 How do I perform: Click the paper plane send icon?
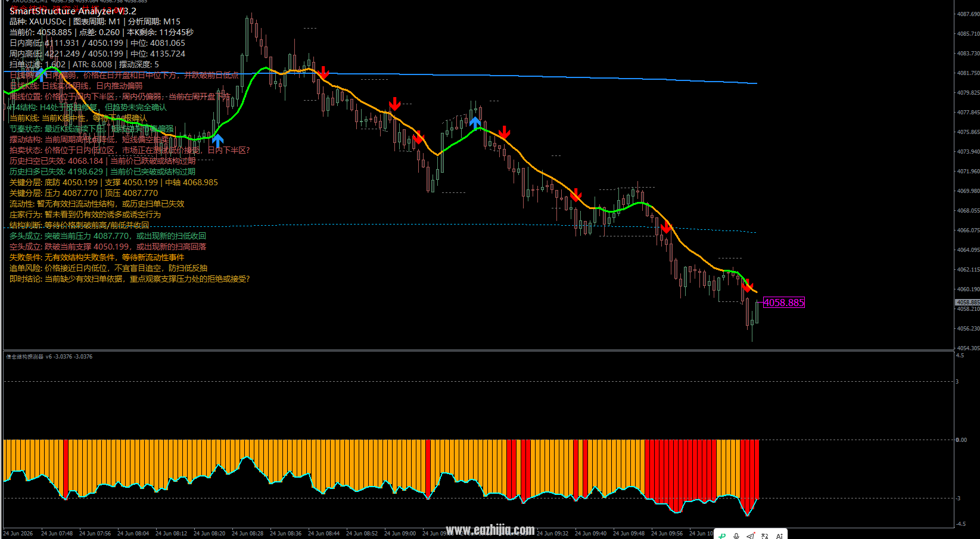751,536
